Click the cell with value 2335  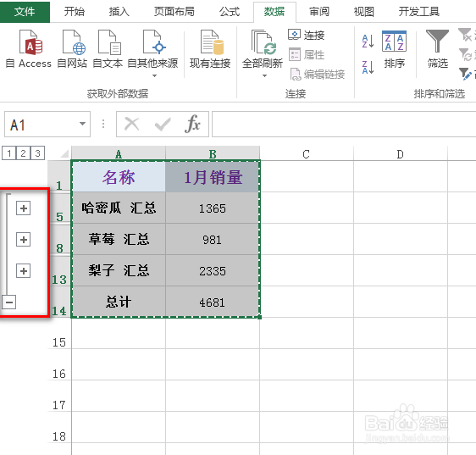coord(213,270)
